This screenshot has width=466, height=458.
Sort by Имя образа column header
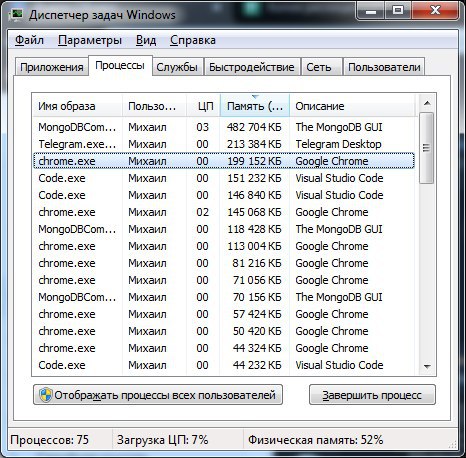(x=78, y=106)
